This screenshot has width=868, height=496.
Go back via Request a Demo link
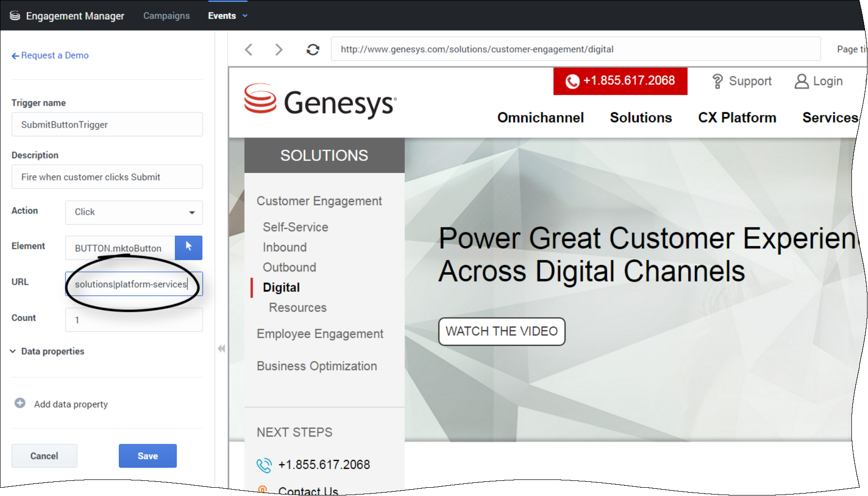50,56
